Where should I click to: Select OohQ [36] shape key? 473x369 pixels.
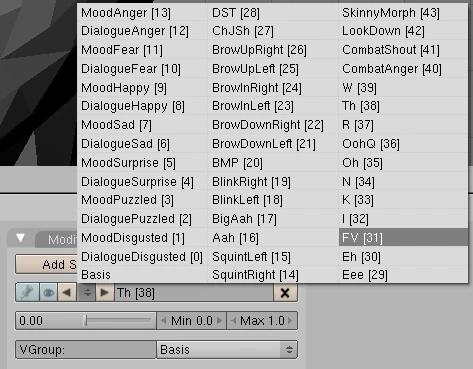[403, 144]
